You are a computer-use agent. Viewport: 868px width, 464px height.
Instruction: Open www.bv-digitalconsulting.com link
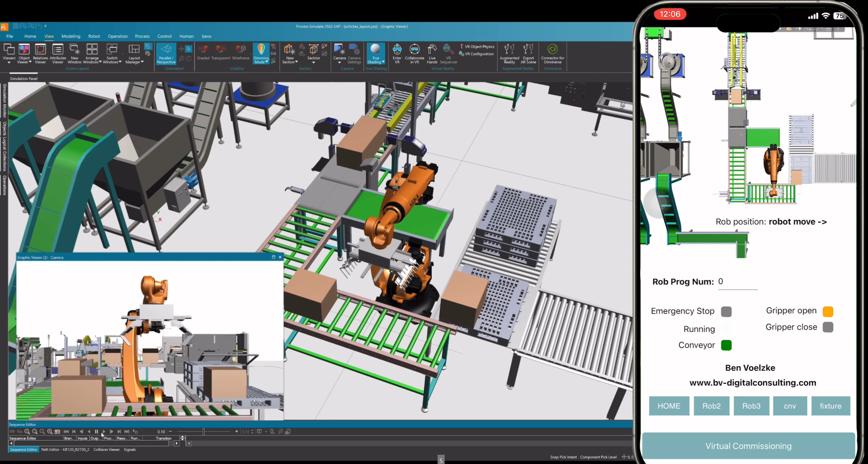(x=753, y=383)
